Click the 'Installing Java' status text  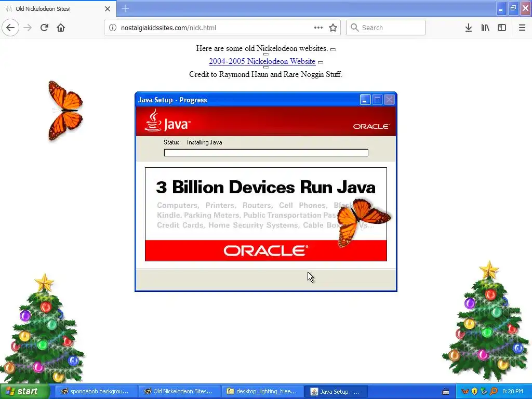click(204, 142)
